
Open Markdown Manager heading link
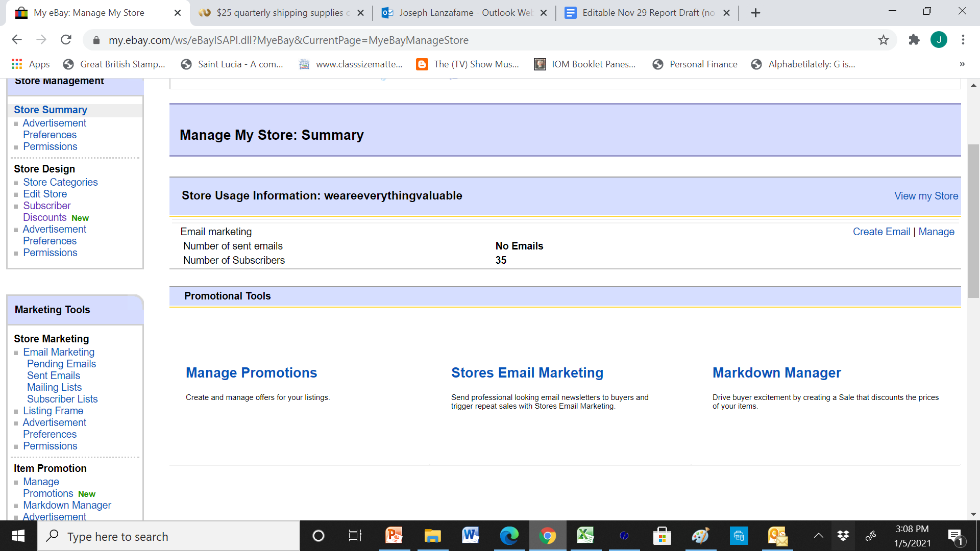776,373
